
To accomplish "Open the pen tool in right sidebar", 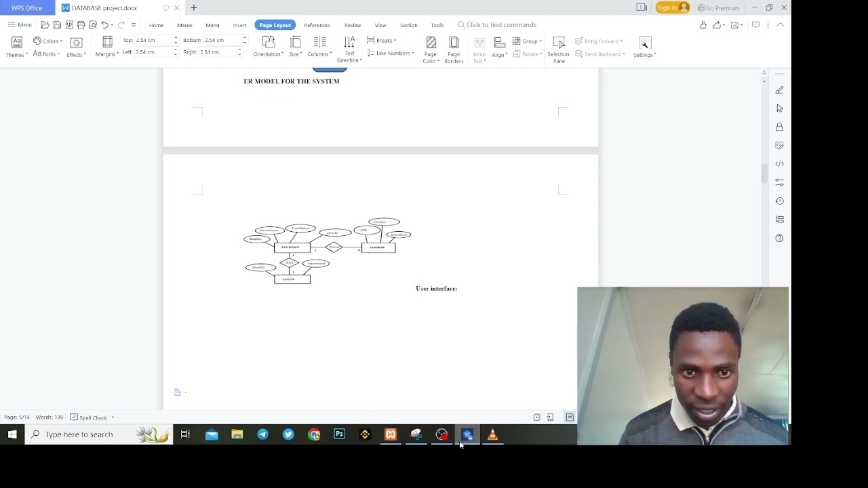I will pyautogui.click(x=779, y=90).
